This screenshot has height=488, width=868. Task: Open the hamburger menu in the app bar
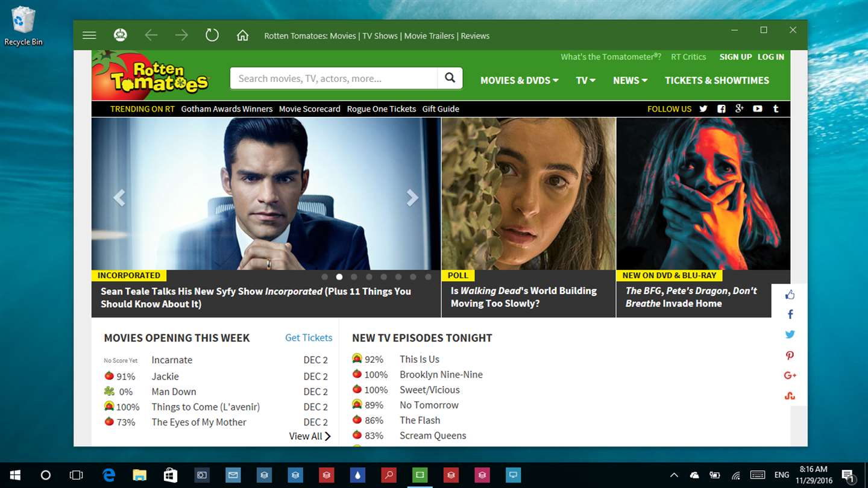[89, 36]
